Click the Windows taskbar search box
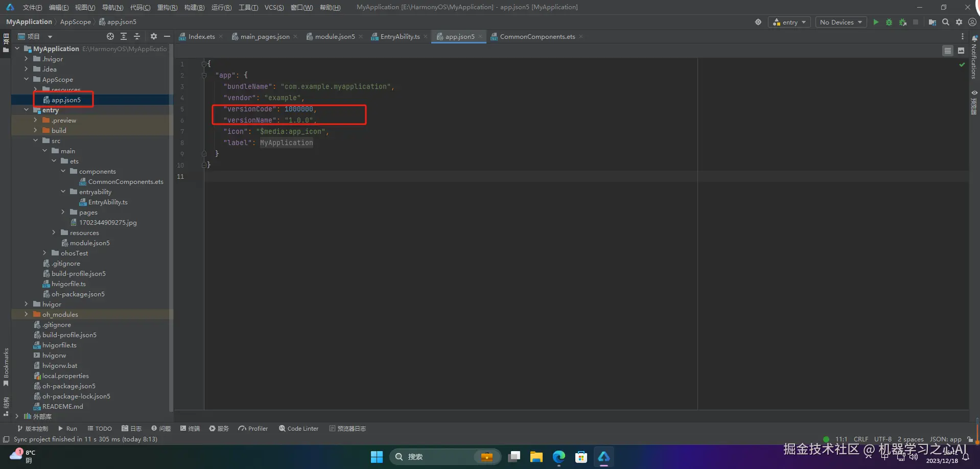Screen dimensions: 980x469 pos(445,457)
